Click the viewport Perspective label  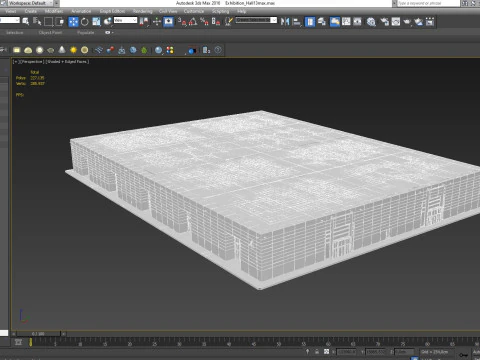click(x=33, y=62)
